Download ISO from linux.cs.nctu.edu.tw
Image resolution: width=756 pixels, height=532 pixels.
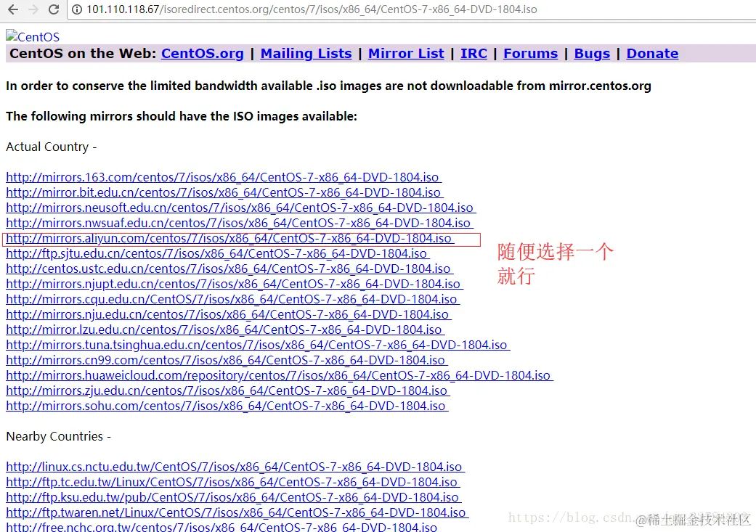click(235, 467)
